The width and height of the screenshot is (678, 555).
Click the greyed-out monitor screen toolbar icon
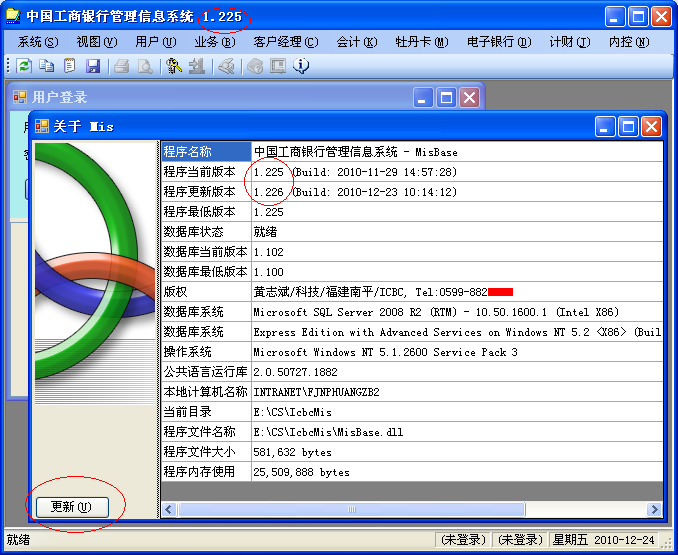pos(278,66)
